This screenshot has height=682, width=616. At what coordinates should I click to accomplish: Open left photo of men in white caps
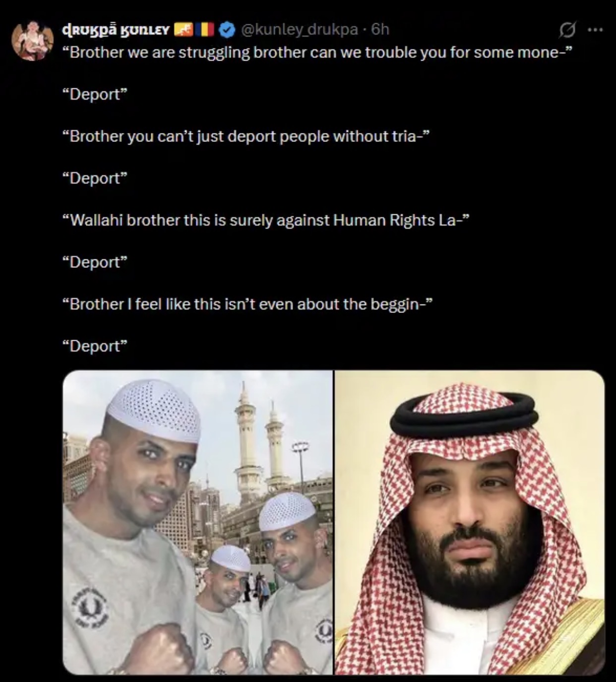tap(197, 522)
